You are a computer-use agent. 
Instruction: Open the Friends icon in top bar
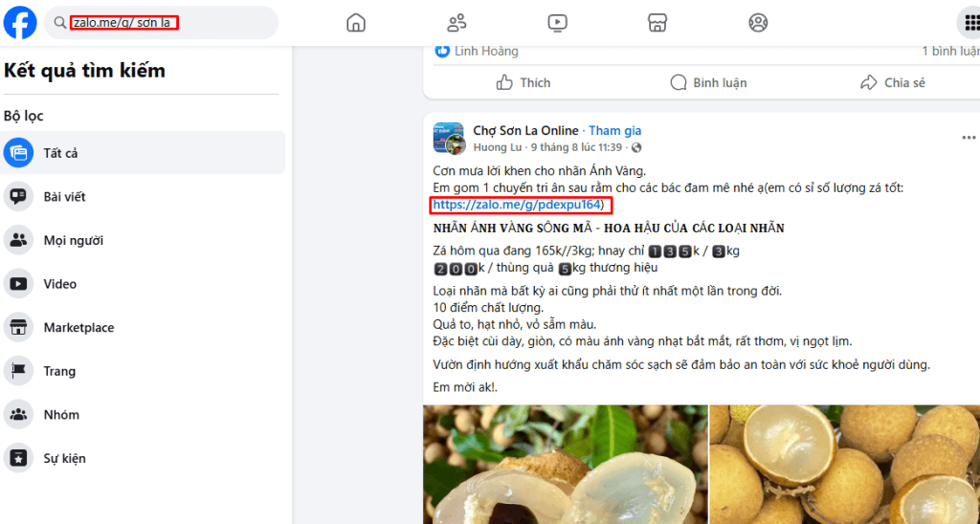pos(457,23)
